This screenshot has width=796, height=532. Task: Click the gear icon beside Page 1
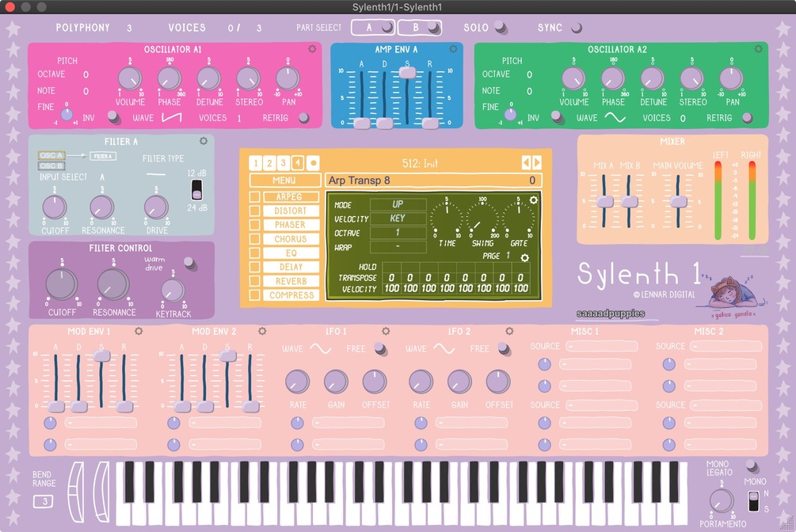coord(525,258)
